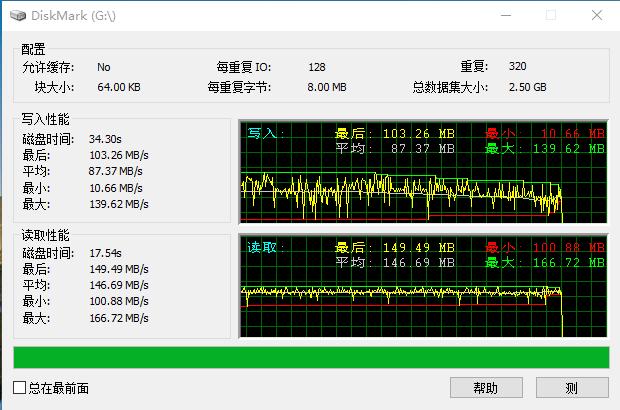Click read maximum 166.72 MB/s

[x=119, y=318]
